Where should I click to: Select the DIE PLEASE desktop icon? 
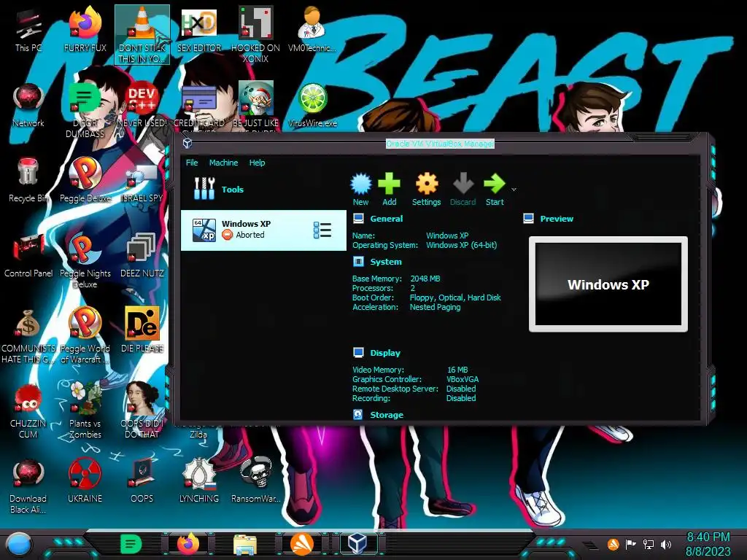pyautogui.click(x=142, y=330)
